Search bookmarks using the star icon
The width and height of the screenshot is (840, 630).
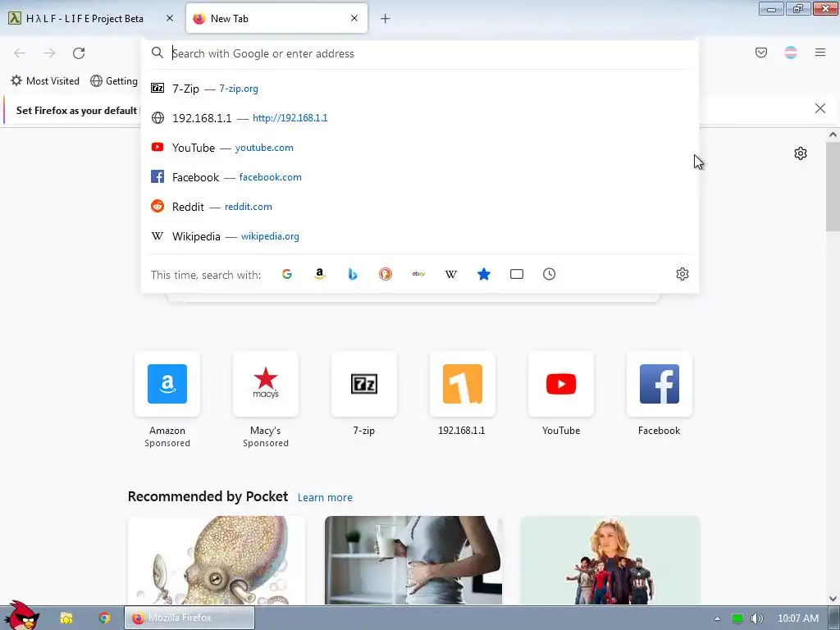[484, 274]
